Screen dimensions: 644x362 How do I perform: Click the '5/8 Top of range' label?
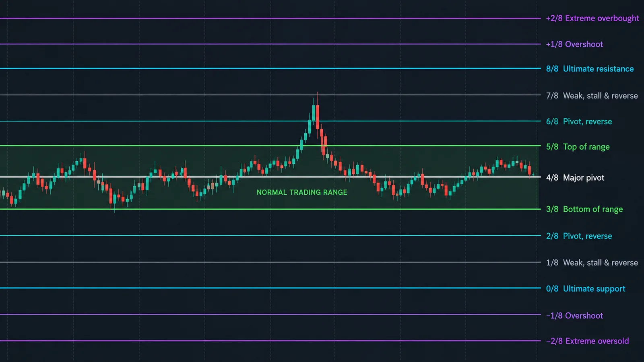point(578,147)
